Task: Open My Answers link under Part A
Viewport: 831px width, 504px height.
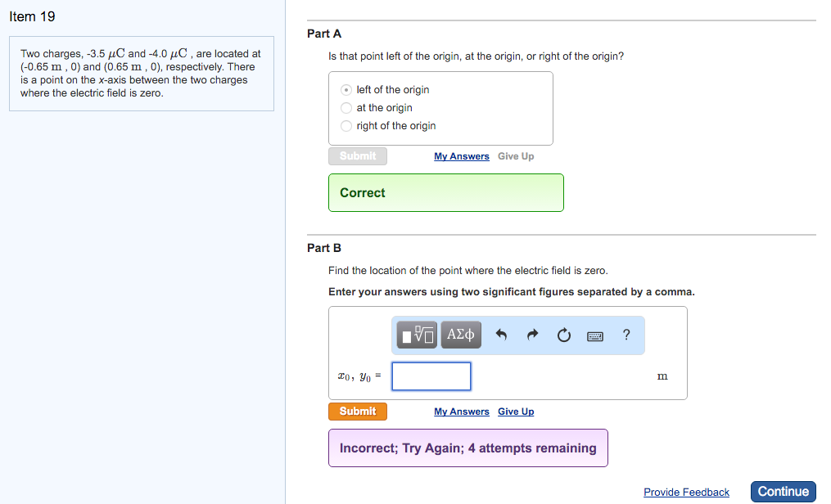Action: 462,156
